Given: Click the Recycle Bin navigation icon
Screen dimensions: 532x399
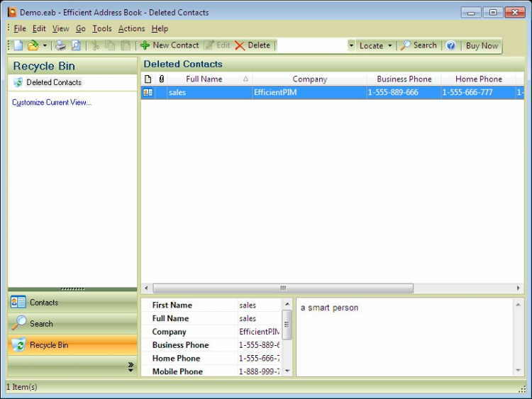Looking at the screenshot, I should pyautogui.click(x=18, y=344).
